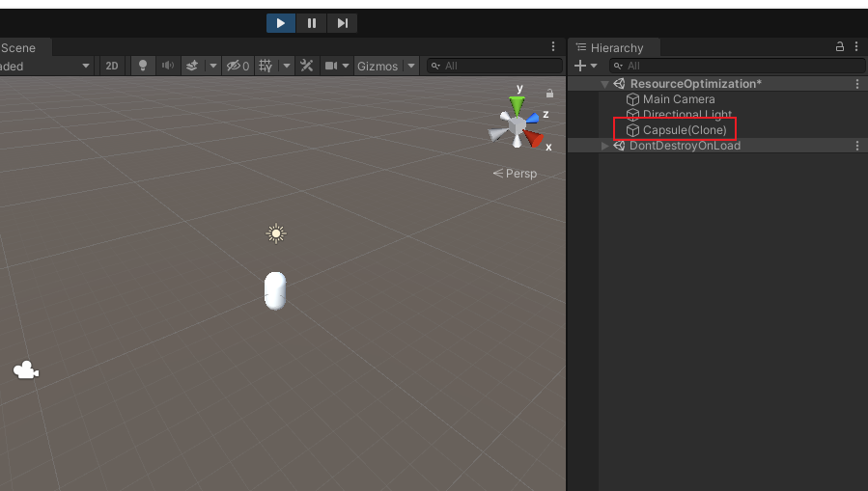This screenshot has width=868, height=491.
Task: Pause the game with the Pause button
Action: [x=311, y=23]
